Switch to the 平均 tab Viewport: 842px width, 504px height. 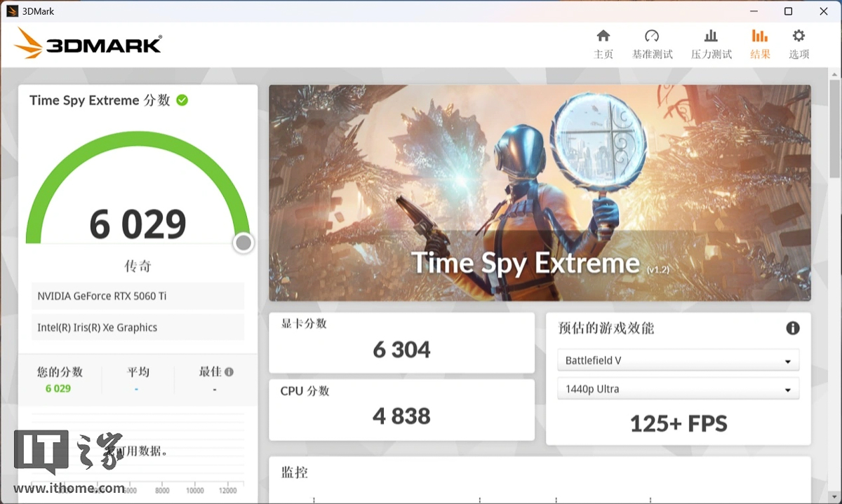(x=138, y=372)
